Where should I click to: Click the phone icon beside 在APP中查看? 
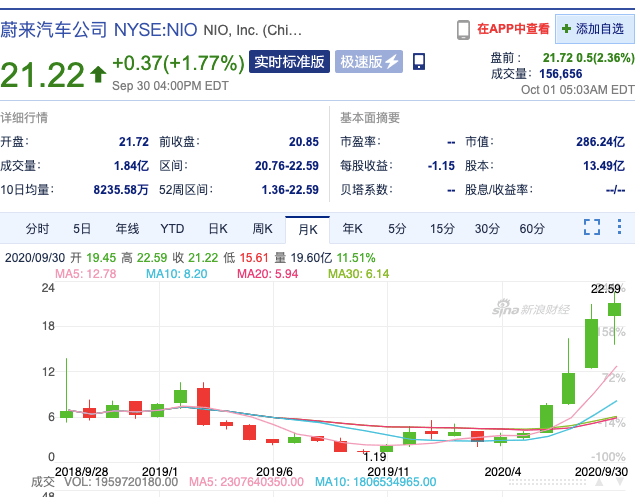coord(463,30)
